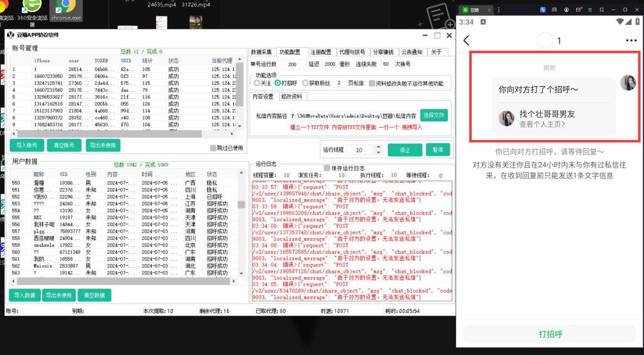The image size is (644, 355).
Task: Click the sender avatar beside the greeting message
Action: tap(628, 83)
